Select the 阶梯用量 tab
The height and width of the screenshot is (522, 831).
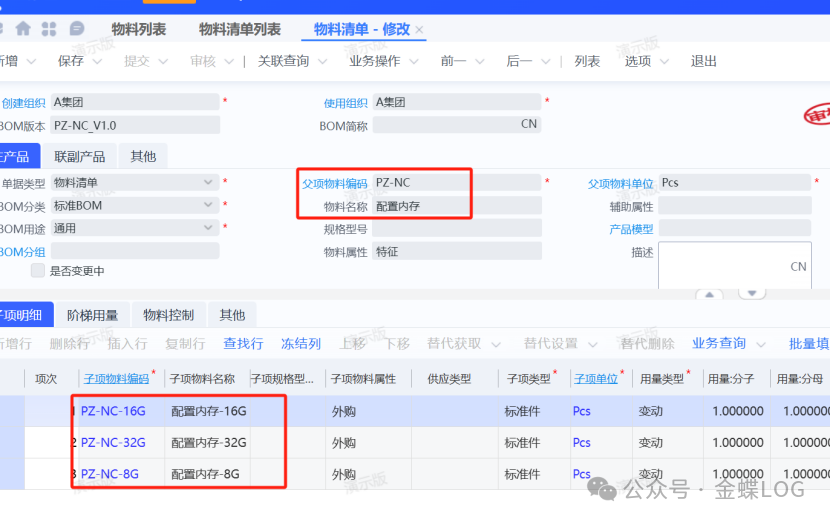92,315
